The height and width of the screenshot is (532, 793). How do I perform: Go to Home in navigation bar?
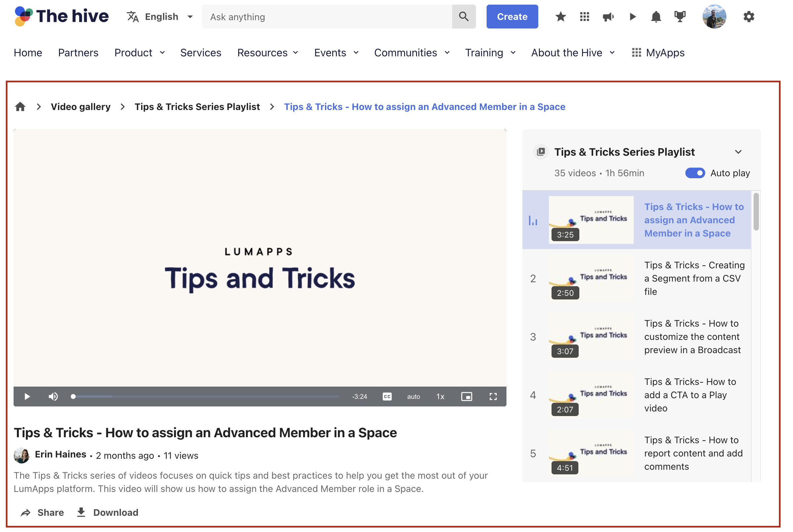(x=28, y=53)
